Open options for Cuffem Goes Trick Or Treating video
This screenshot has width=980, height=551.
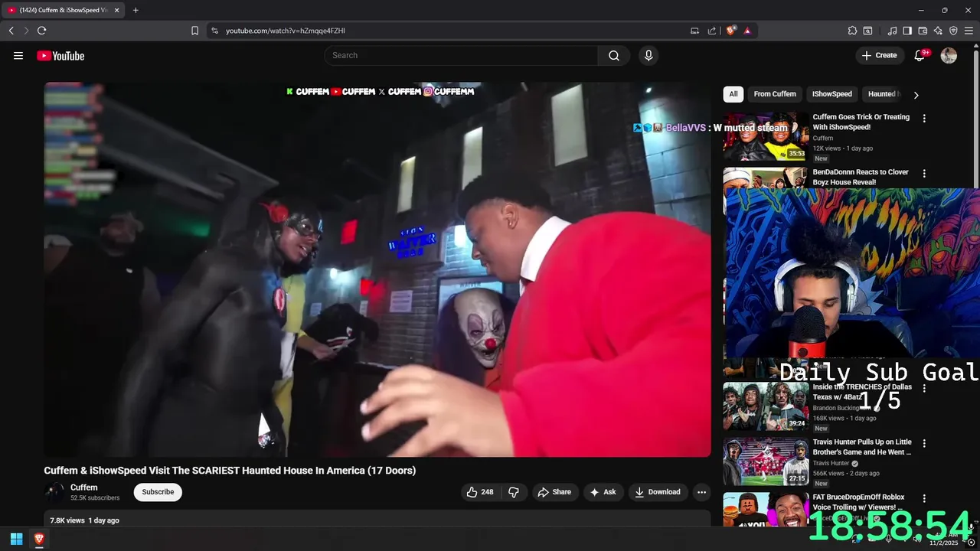[924, 119]
